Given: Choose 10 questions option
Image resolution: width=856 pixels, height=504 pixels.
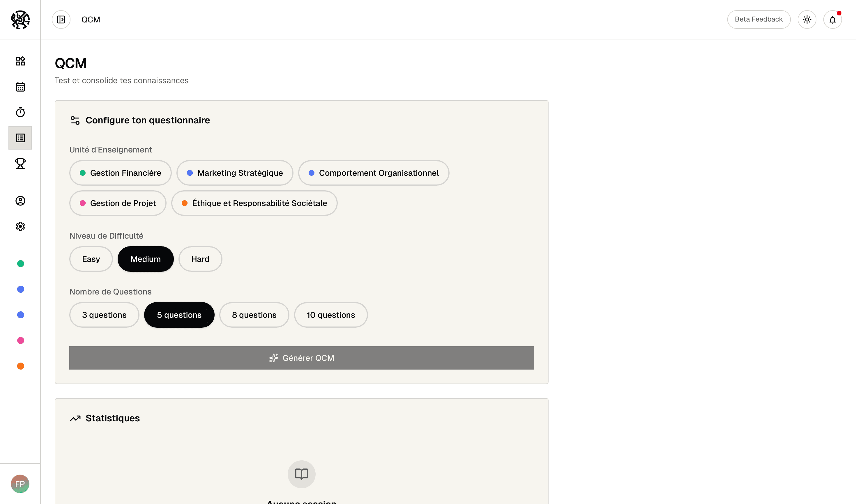Looking at the screenshot, I should (x=331, y=315).
